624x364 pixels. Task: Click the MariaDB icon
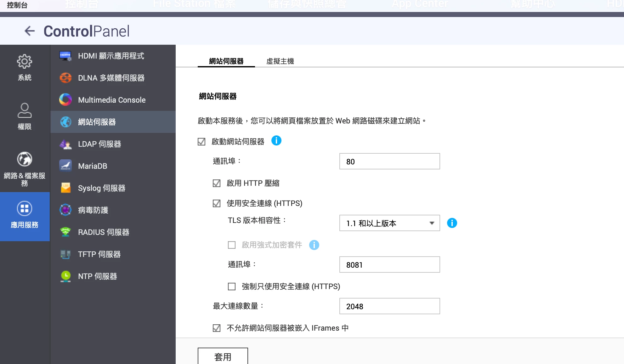[x=65, y=166]
